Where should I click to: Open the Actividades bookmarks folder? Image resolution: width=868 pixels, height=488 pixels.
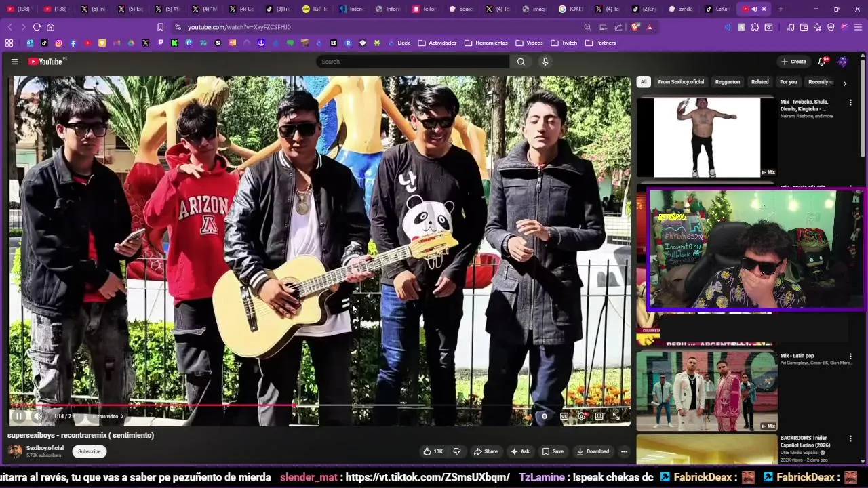pyautogui.click(x=437, y=43)
